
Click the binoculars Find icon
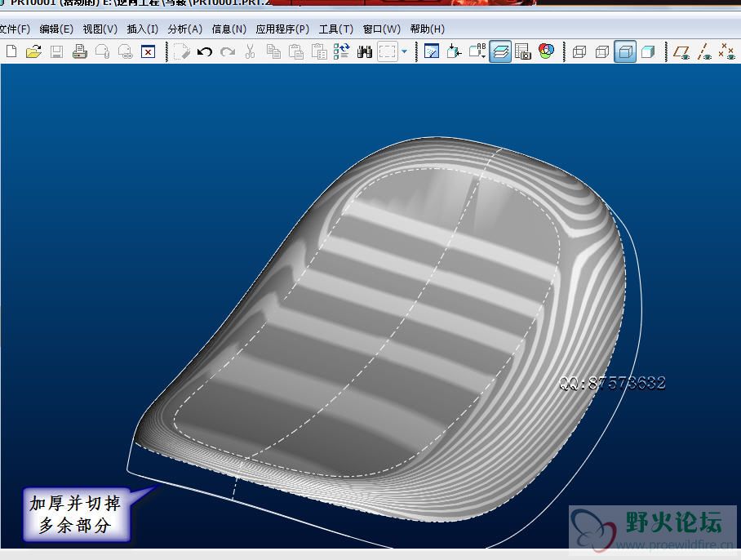(365, 51)
